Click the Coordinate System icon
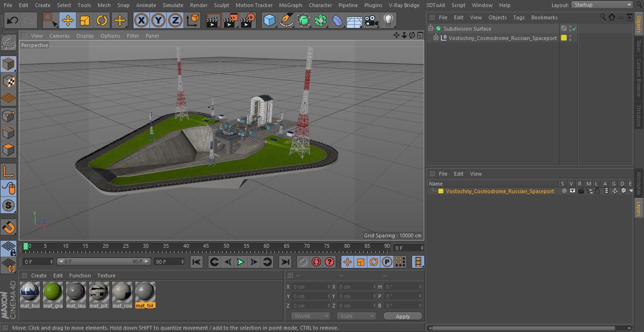The height and width of the screenshot is (332, 644). (x=193, y=20)
